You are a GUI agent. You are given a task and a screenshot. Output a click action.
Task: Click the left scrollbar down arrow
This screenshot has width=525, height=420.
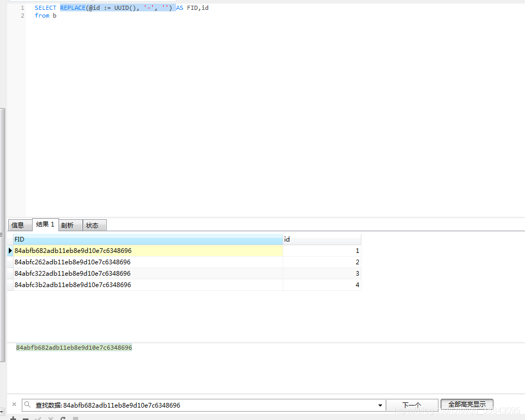click(2, 411)
